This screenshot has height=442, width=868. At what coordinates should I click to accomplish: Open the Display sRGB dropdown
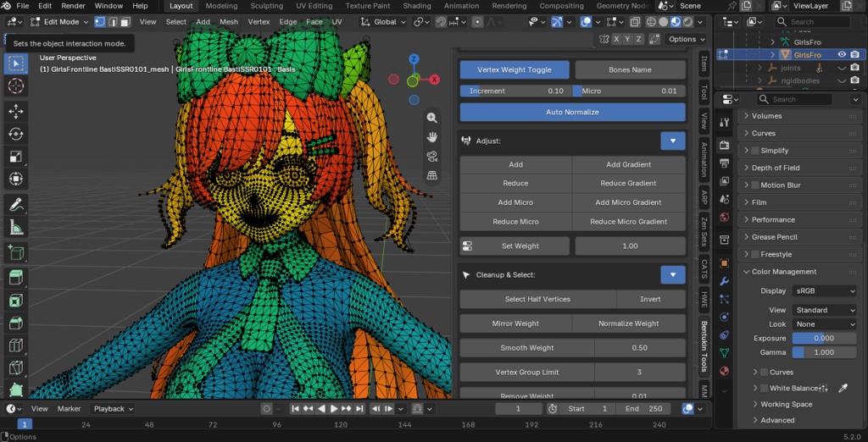[824, 291]
